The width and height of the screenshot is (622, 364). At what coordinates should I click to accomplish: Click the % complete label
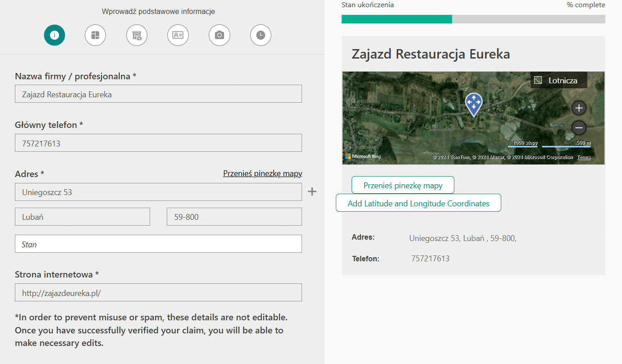[586, 5]
